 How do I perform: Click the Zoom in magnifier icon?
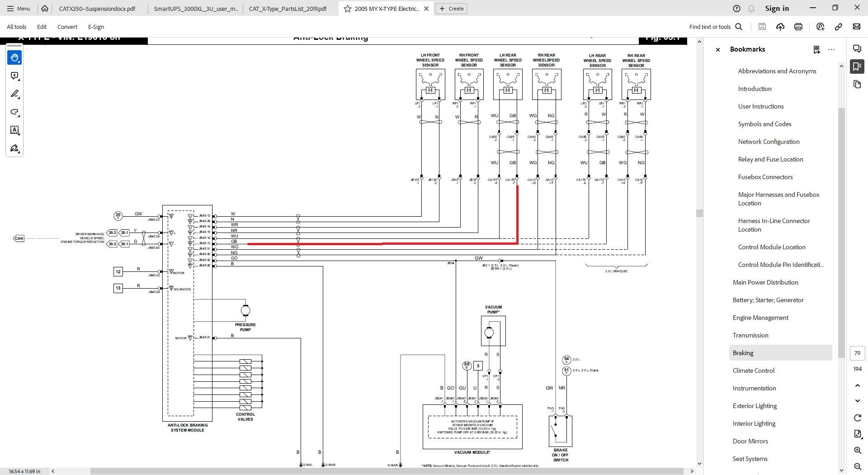tap(858, 450)
